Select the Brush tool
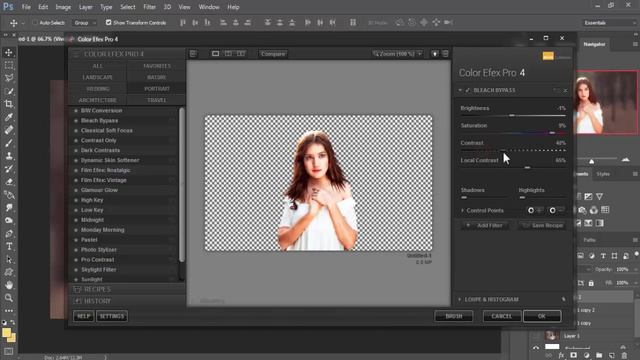Screen dimensions: 640x360 pyautogui.click(x=9, y=143)
